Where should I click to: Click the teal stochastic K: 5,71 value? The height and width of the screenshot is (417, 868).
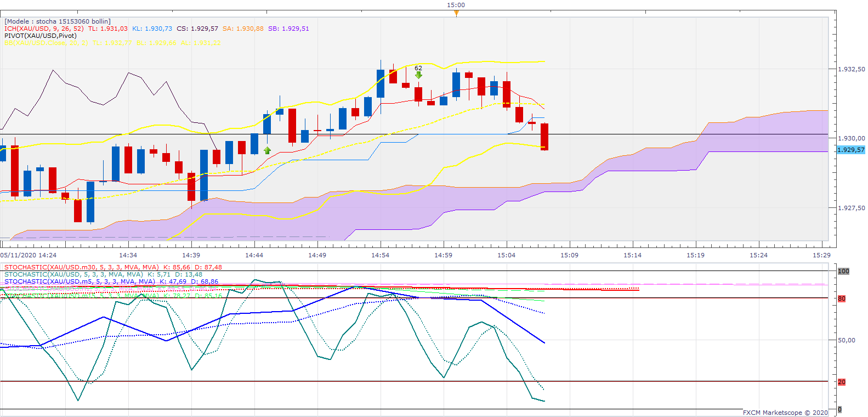159,274
